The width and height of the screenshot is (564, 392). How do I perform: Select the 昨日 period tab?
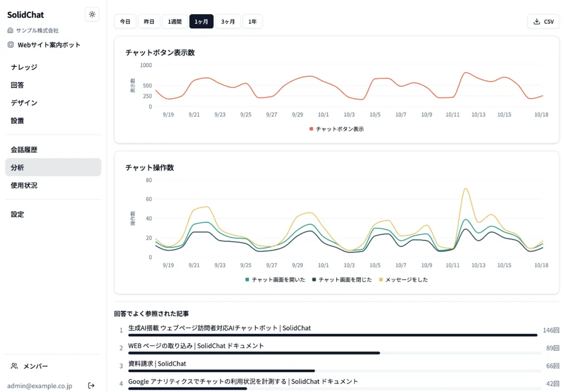tap(149, 21)
